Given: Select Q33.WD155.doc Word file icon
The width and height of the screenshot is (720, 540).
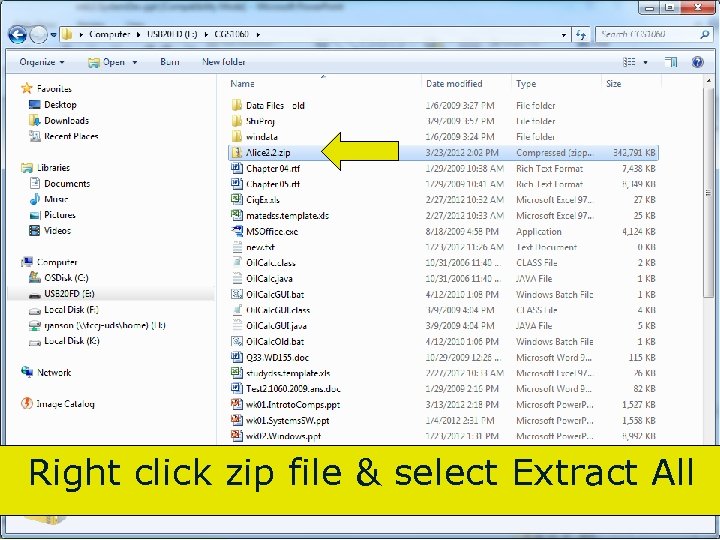Looking at the screenshot, I should (x=236, y=357).
